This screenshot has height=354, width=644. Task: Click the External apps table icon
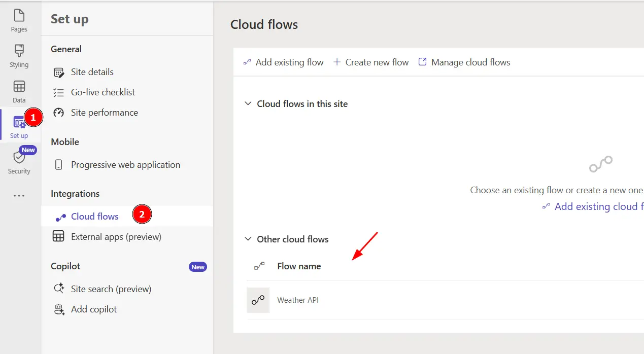point(59,236)
